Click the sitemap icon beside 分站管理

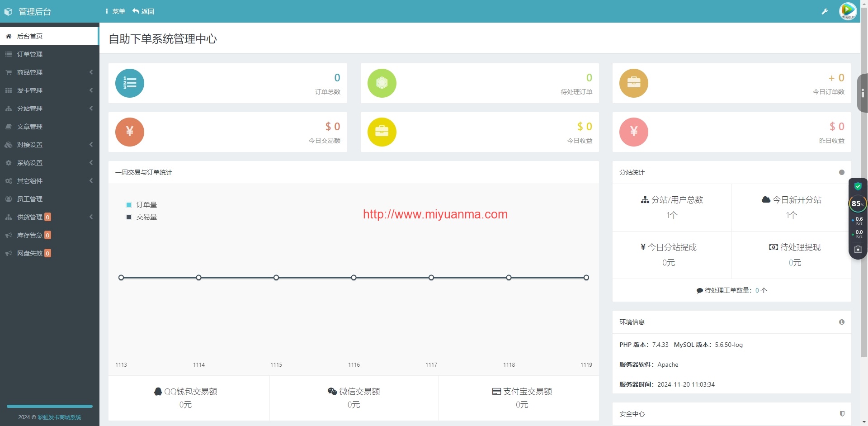(9, 109)
